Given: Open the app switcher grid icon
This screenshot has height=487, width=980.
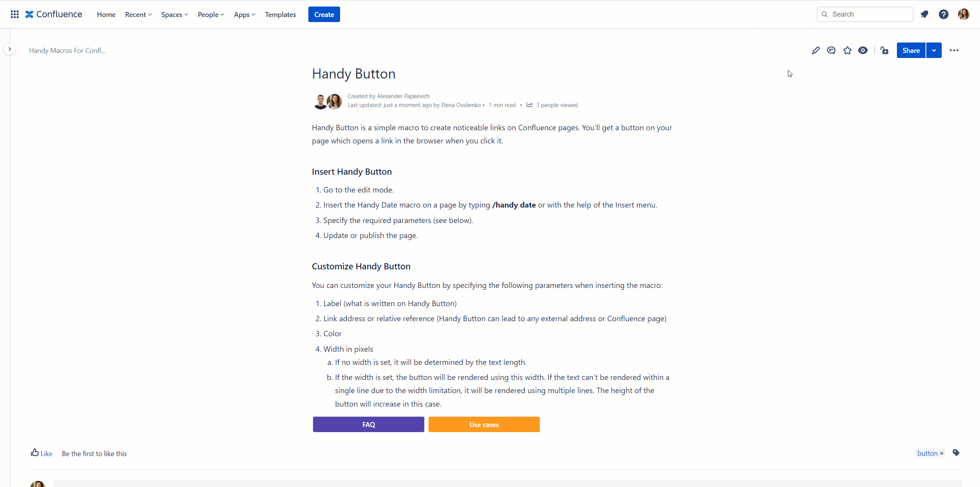Looking at the screenshot, I should click(15, 14).
